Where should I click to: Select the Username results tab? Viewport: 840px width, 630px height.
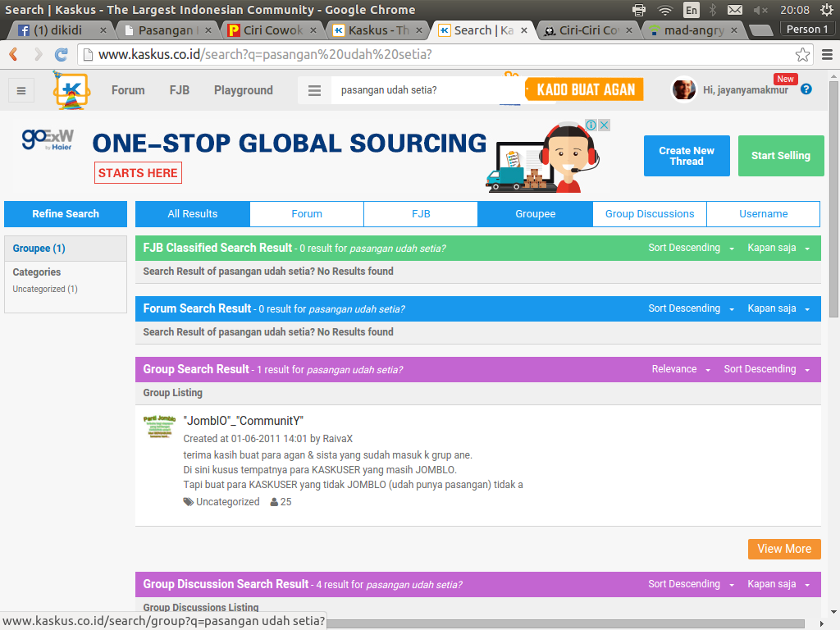764,214
